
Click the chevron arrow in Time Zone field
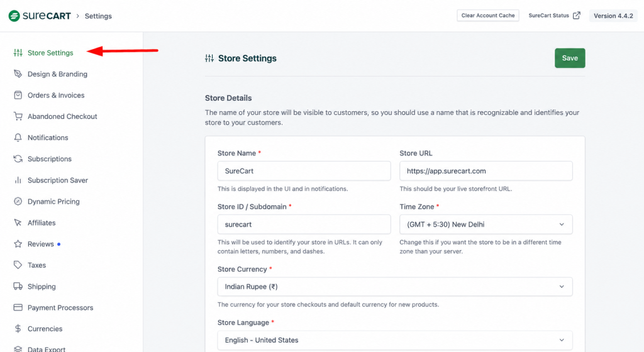coord(562,224)
